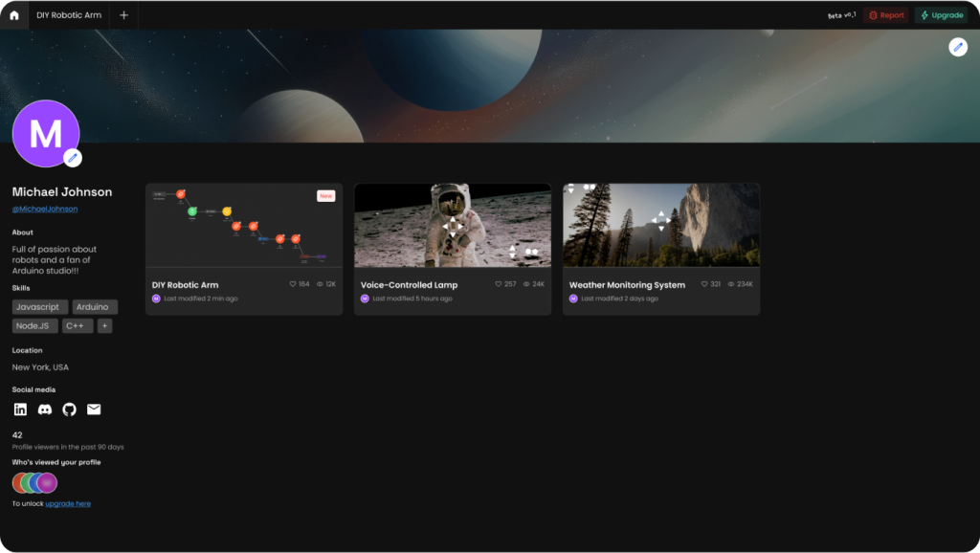The image size is (980, 553).
Task: Open the GitHub social media icon
Action: (69, 409)
